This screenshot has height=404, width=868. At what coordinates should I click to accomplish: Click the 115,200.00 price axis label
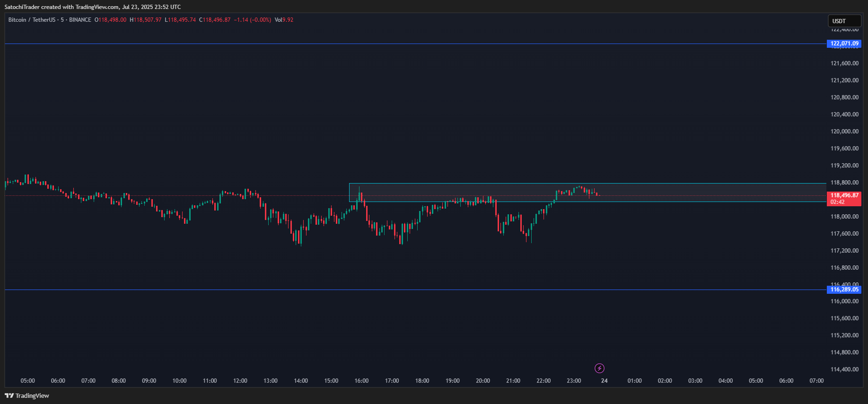(844, 335)
